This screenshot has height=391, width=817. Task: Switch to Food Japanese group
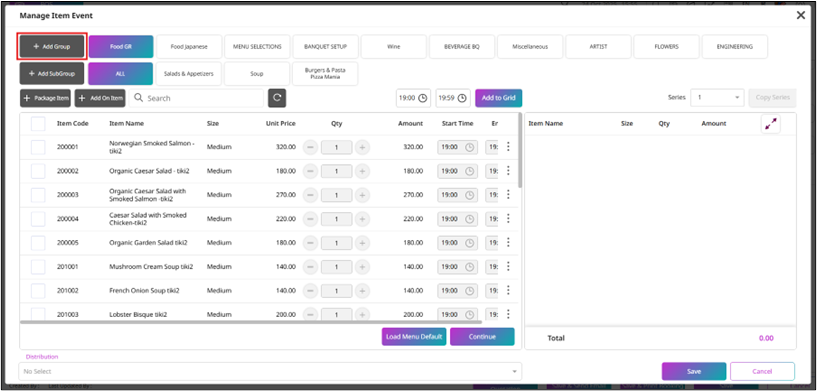[x=189, y=46]
